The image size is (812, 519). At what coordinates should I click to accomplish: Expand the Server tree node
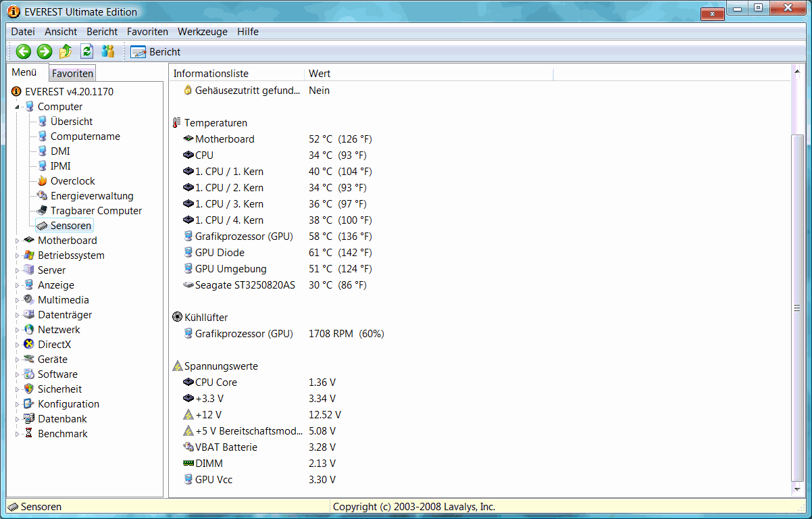click(17, 270)
